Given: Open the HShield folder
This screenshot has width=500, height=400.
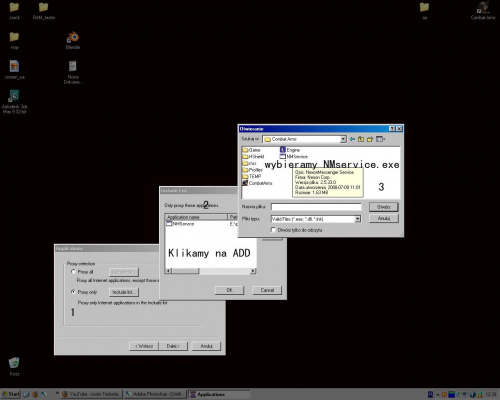Looking at the screenshot, I should click(x=253, y=156).
